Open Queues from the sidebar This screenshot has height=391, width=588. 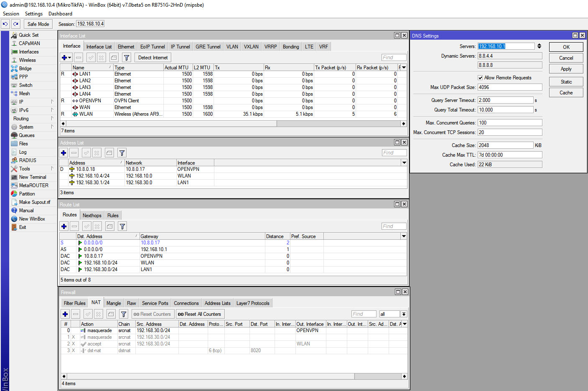coord(26,135)
